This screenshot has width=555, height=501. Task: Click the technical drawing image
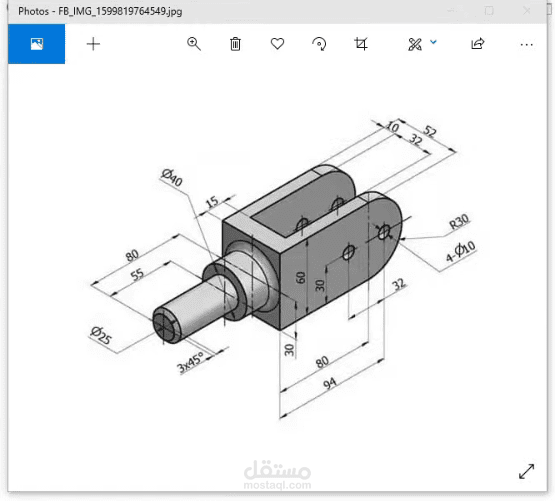click(x=282, y=268)
